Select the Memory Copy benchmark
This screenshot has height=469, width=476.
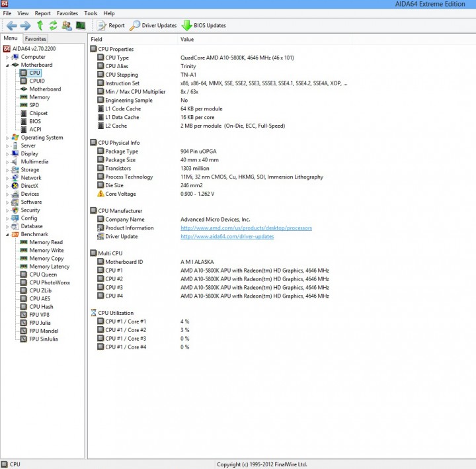[x=42, y=259]
